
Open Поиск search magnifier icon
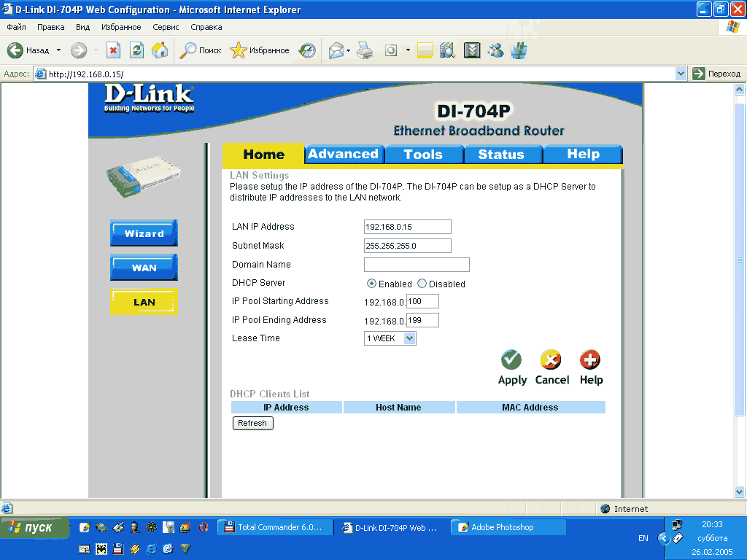[x=187, y=50]
